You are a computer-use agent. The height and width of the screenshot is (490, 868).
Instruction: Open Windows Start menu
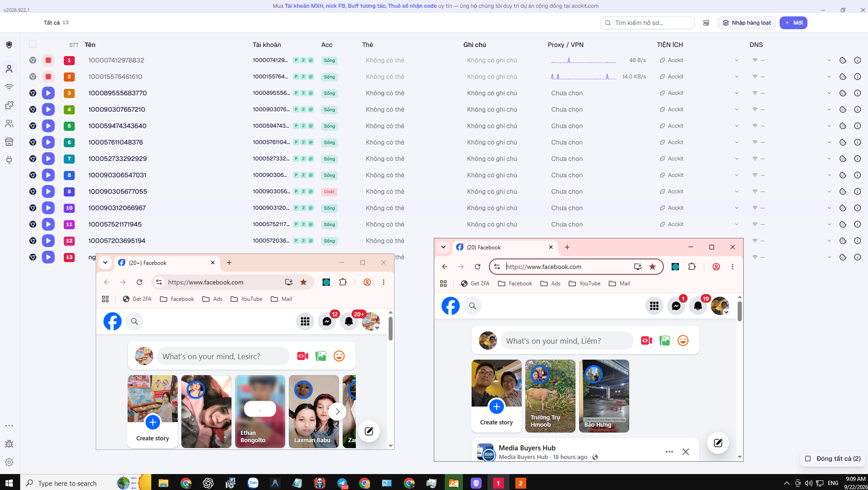(x=10, y=483)
